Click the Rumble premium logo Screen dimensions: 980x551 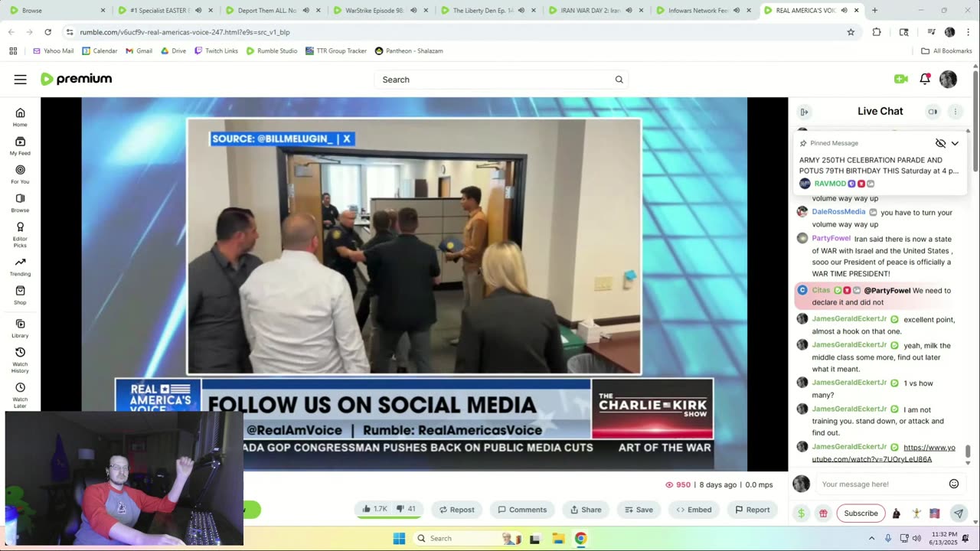pos(76,79)
